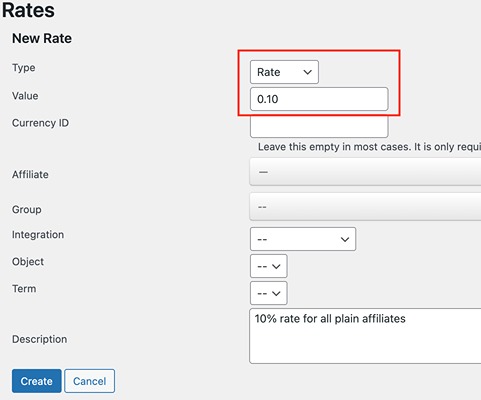Click the Group label text
The image size is (481, 400).
pos(27,210)
